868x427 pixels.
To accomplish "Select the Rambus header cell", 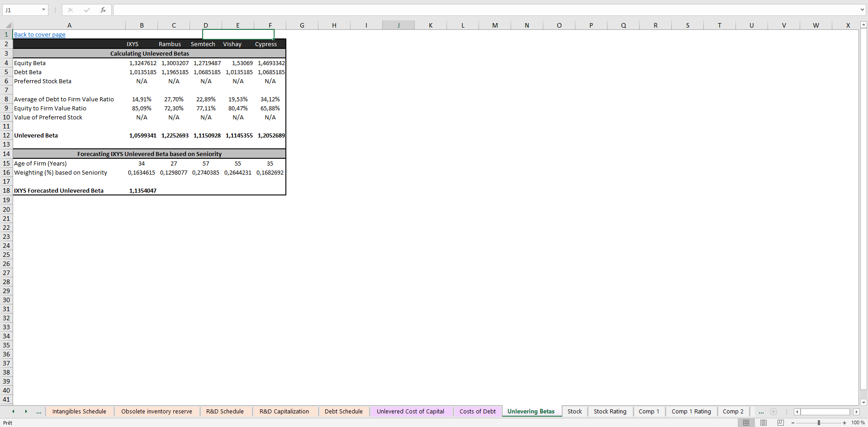I will pyautogui.click(x=174, y=44).
